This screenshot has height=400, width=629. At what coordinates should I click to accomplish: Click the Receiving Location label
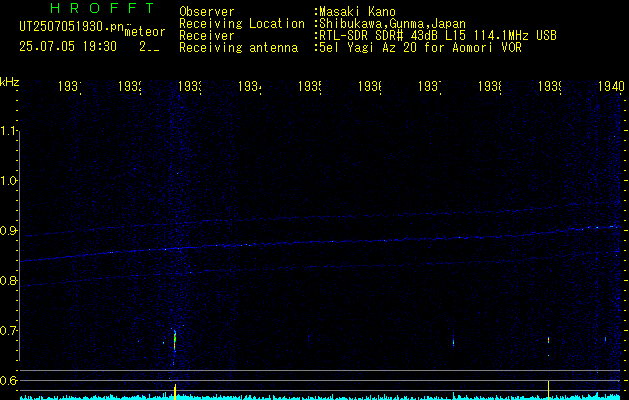pos(242,24)
